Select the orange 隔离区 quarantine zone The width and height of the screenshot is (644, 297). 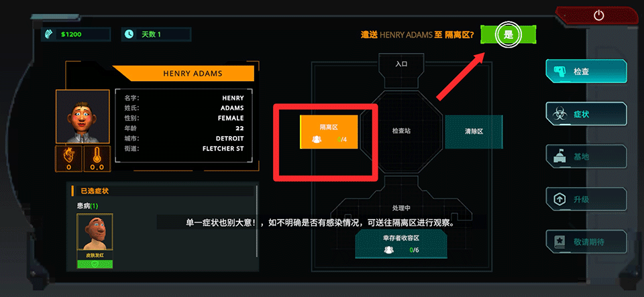329,131
